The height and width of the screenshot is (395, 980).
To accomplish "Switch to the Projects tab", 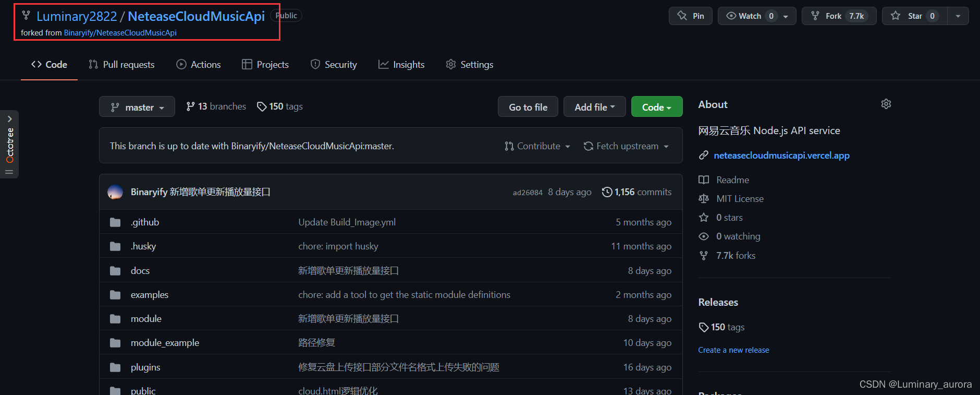I will click(265, 65).
